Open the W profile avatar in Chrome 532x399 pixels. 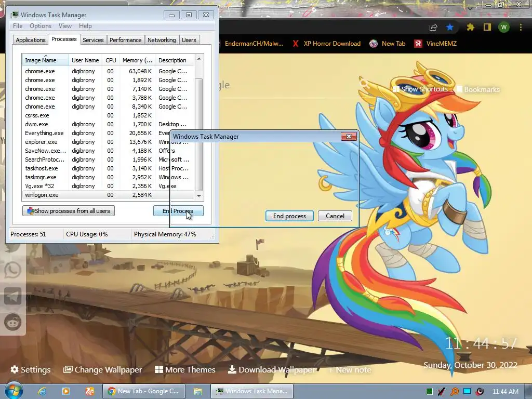(x=504, y=27)
